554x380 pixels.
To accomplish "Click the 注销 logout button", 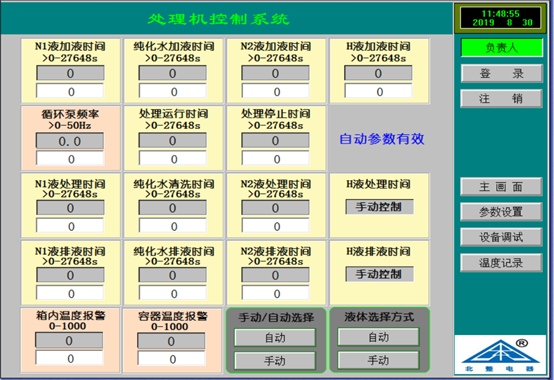I will tap(501, 99).
